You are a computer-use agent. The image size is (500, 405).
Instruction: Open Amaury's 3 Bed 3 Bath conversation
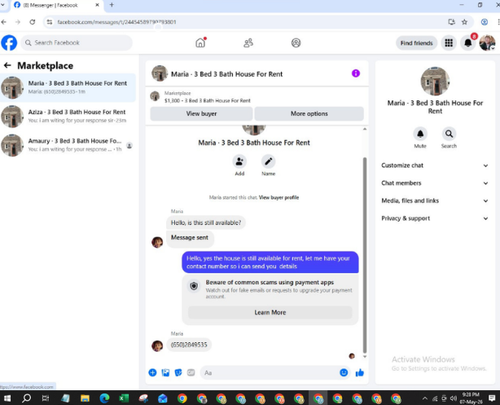click(x=68, y=145)
